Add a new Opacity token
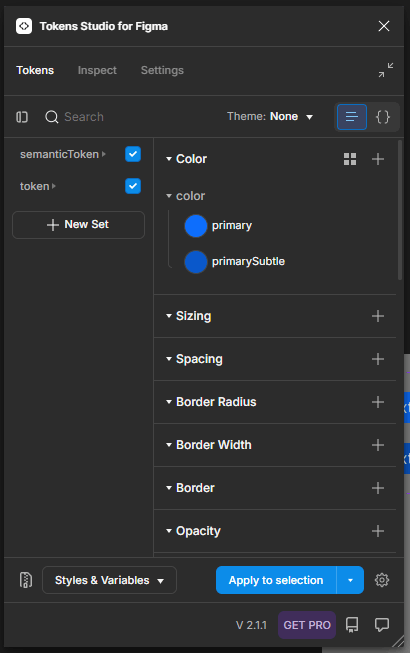Image resolution: width=410 pixels, height=653 pixels. pos(378,531)
